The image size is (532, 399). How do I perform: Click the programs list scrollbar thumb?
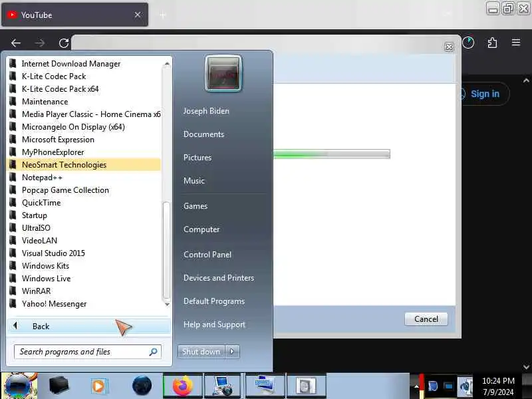167,251
